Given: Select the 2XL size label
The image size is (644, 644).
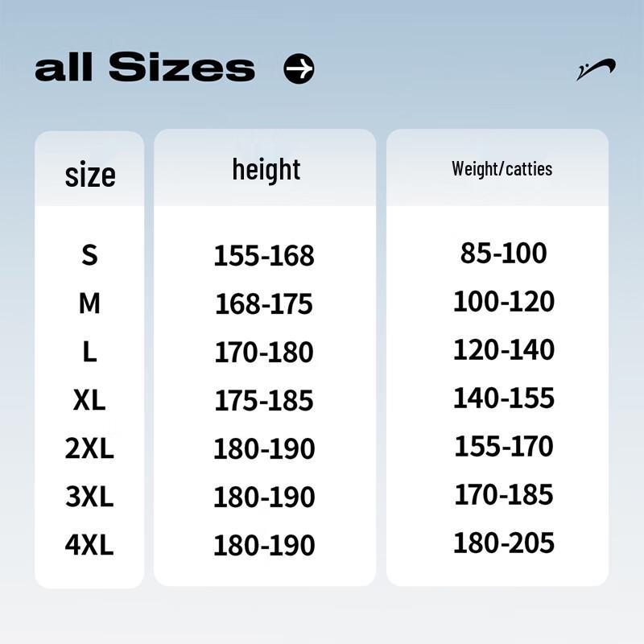Looking at the screenshot, I should click(89, 448).
